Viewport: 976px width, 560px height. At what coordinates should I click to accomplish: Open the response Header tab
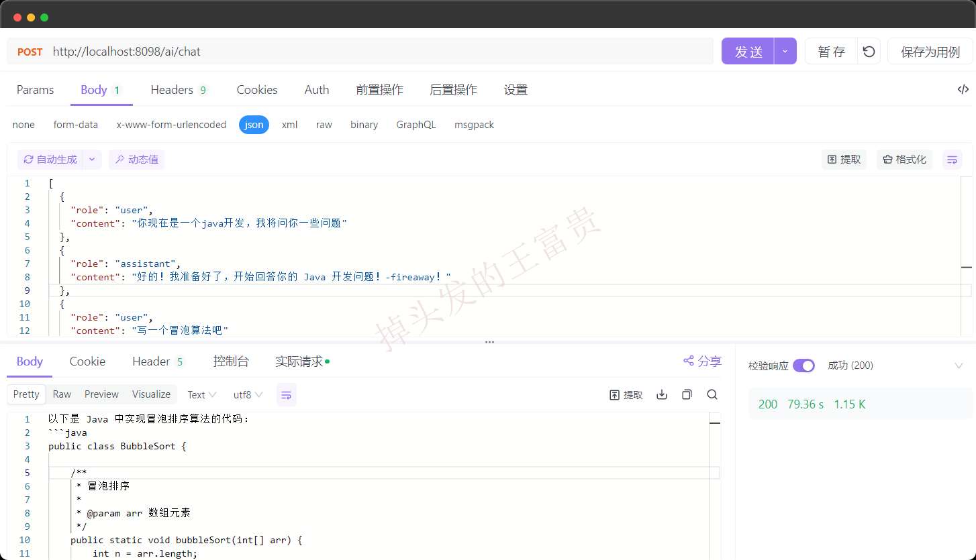pos(158,361)
